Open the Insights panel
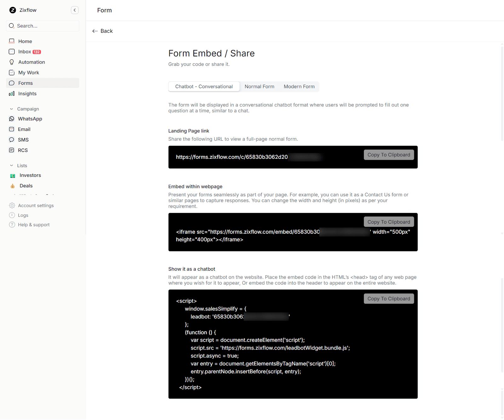504x420 pixels. 27,93
